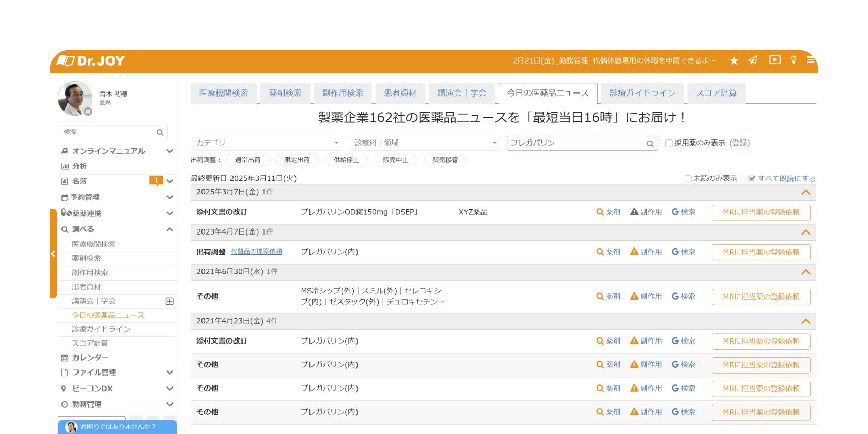The image size is (868, 434).
Task: Collapse the 調べる section in sidebar
Action: point(169,229)
